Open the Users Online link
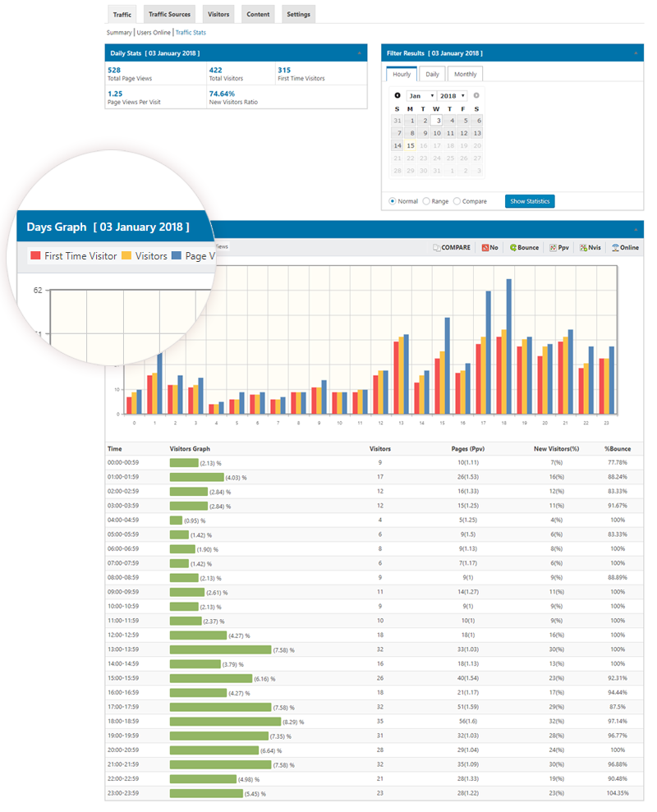The height and width of the screenshot is (812, 657). click(154, 33)
